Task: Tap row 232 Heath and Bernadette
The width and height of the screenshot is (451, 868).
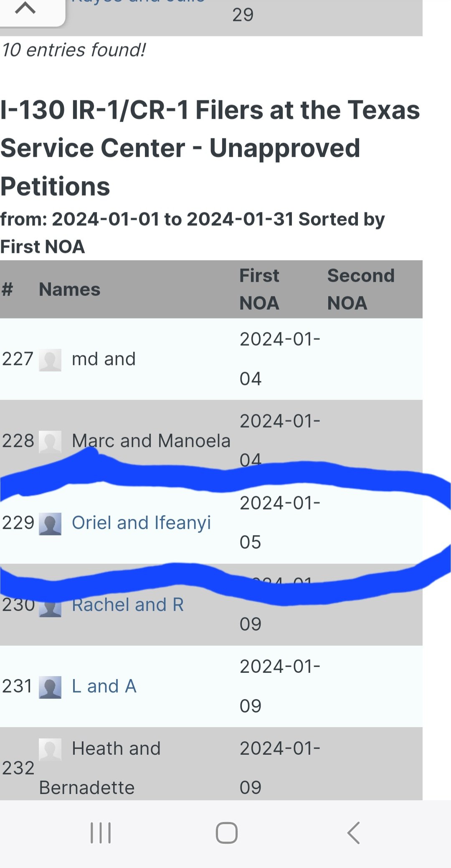Action: coord(211,764)
